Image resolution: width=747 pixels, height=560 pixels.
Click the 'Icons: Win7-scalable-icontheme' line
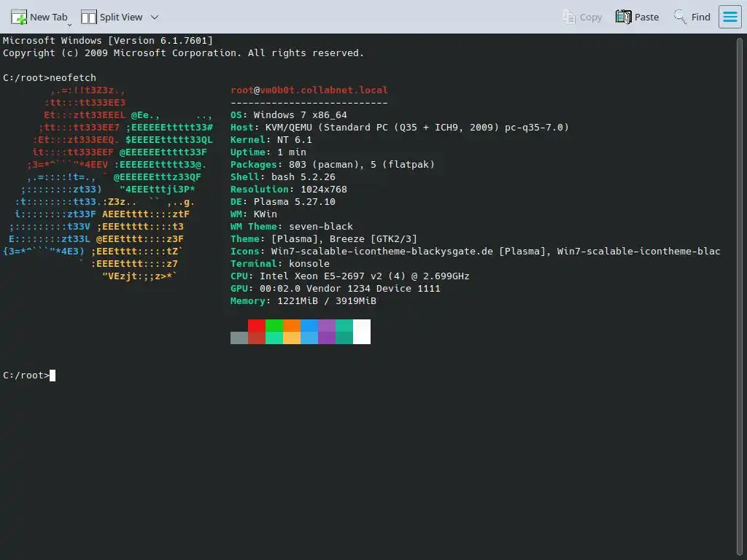(476, 251)
